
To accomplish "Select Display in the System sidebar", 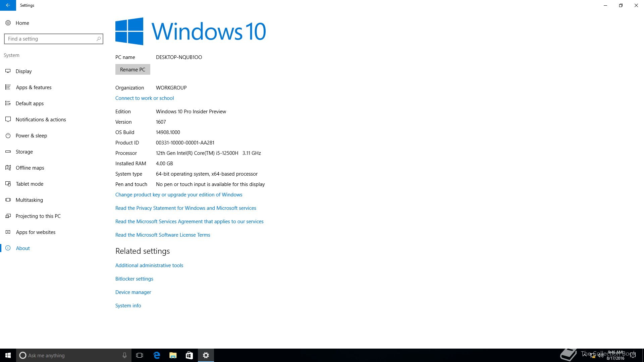I will click(24, 71).
